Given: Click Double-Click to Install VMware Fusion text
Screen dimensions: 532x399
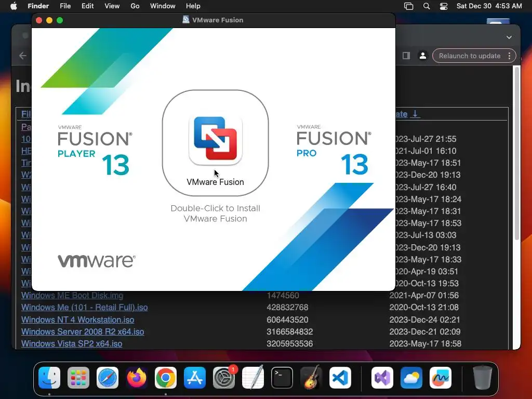Looking at the screenshot, I should point(215,214).
